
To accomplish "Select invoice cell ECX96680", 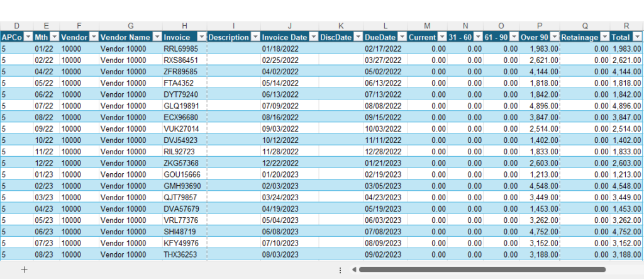I will (184, 117).
